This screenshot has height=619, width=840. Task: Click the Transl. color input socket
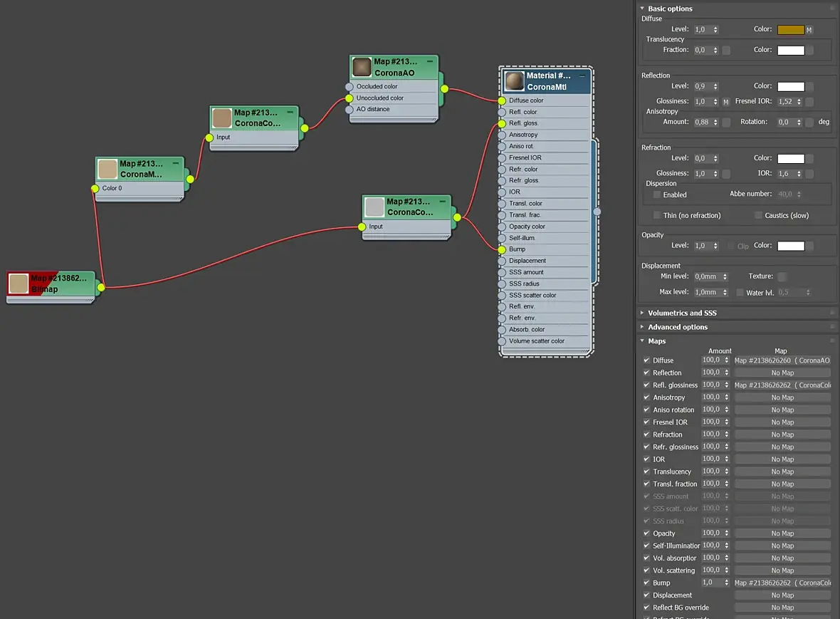point(502,204)
